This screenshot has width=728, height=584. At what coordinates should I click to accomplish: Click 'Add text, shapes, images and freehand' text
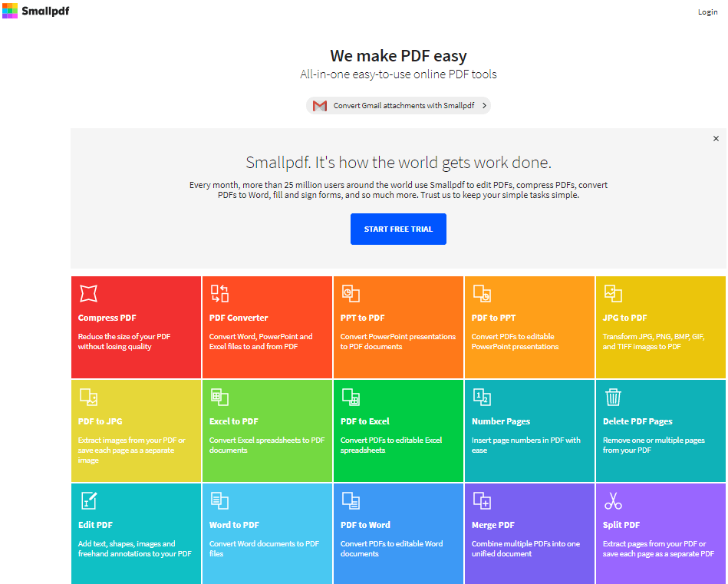point(135,549)
